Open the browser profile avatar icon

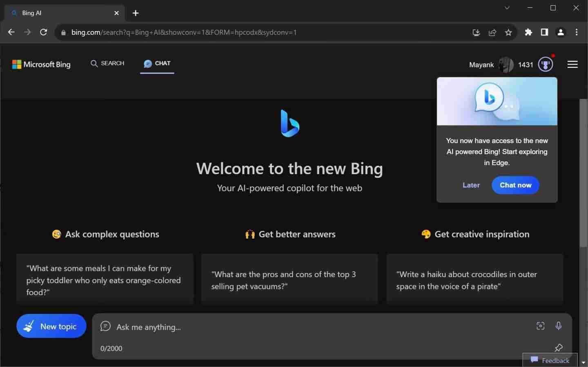pyautogui.click(x=560, y=32)
